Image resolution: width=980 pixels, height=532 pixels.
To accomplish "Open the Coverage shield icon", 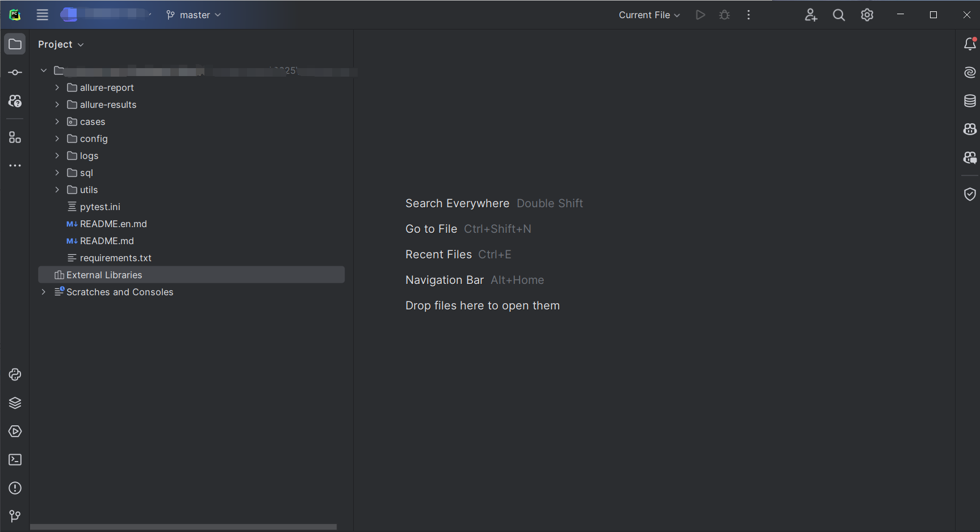I will 970,194.
